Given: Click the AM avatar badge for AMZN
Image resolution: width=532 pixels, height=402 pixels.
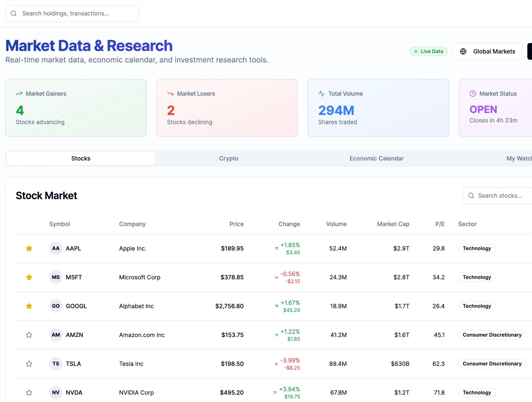Looking at the screenshot, I should click(56, 335).
